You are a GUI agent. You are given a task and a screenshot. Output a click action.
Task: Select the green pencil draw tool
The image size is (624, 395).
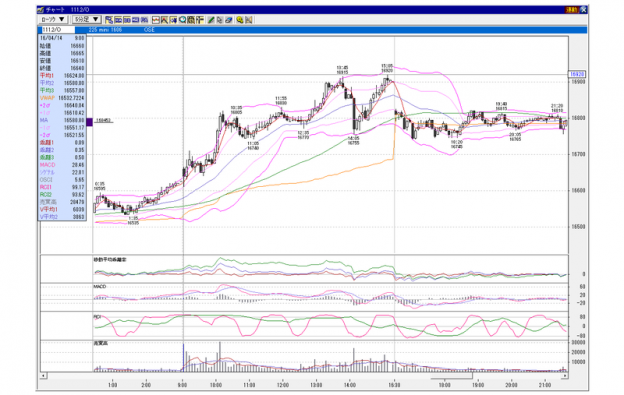[211, 19]
